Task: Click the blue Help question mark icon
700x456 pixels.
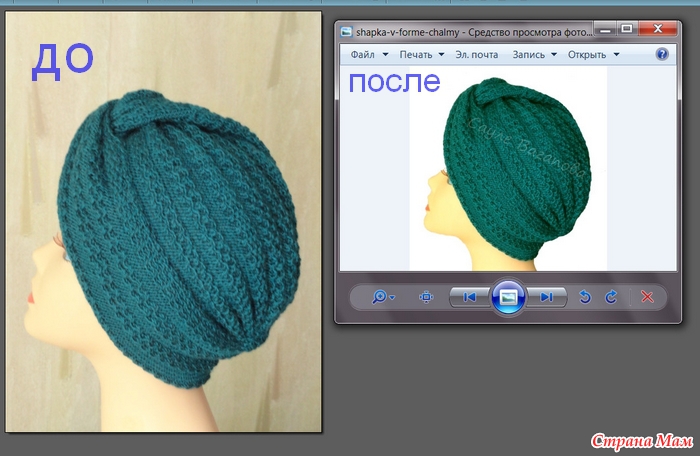Action: tap(661, 54)
